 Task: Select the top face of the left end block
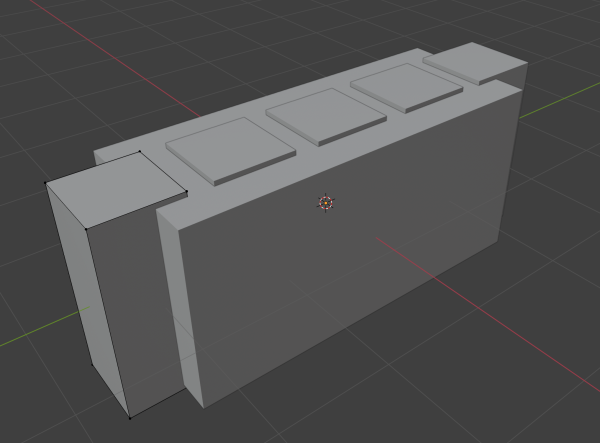click(117, 189)
